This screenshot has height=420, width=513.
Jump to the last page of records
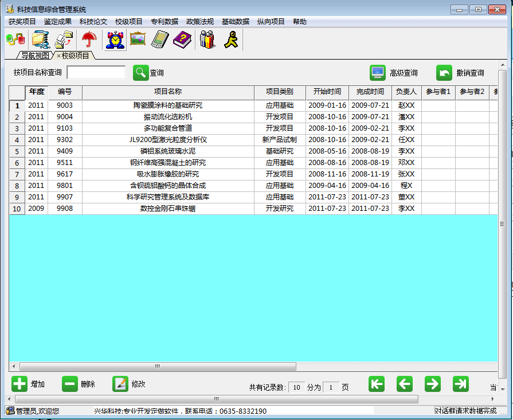coord(460,384)
